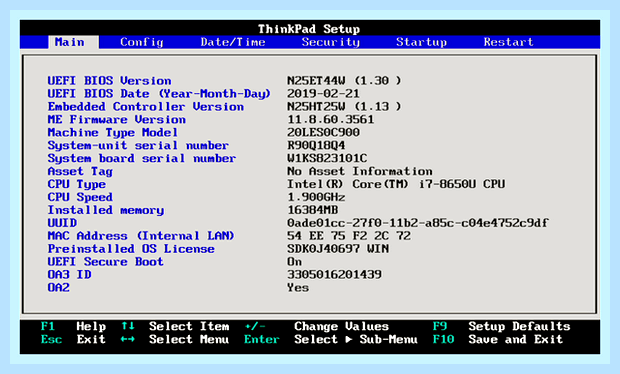Open the Security tab

(x=331, y=42)
